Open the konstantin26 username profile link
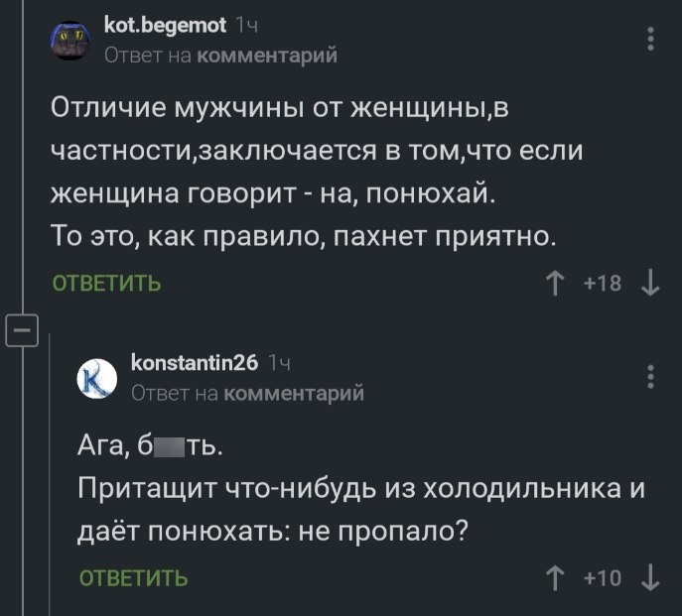The image size is (682, 616). [x=195, y=363]
